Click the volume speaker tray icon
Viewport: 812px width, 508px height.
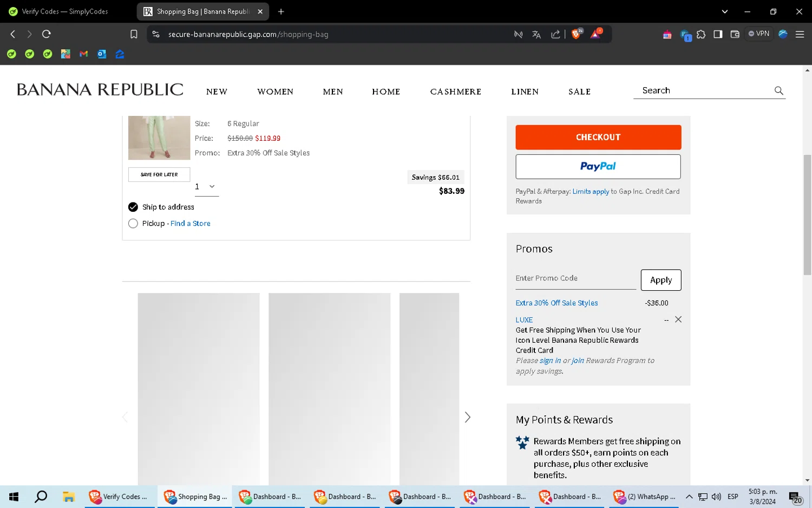pos(716,497)
